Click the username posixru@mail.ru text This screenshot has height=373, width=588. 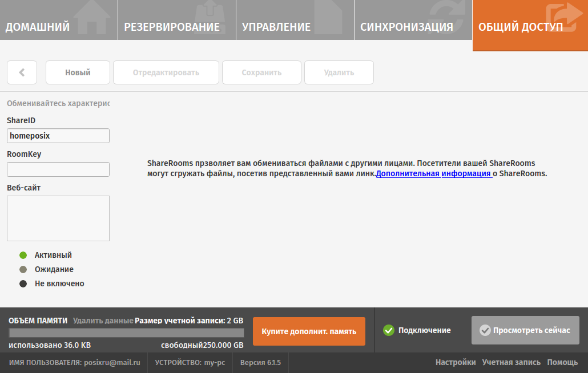pos(112,363)
